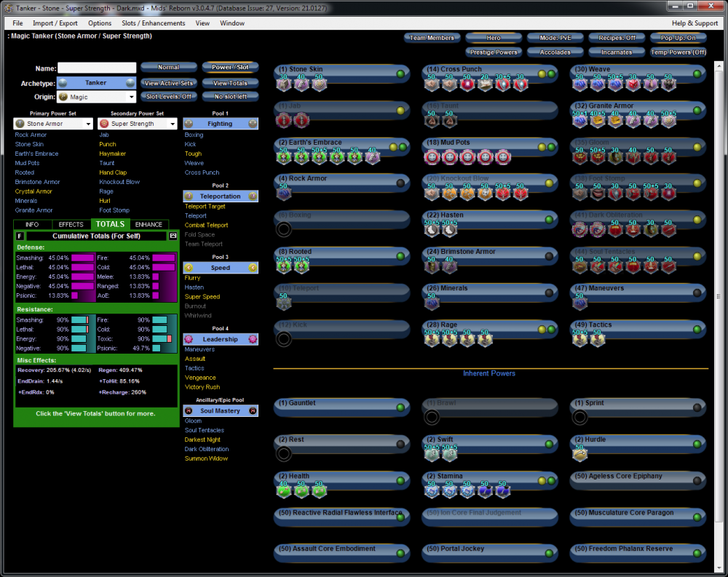Select the first enhancement icon under Hasten

[432, 229]
